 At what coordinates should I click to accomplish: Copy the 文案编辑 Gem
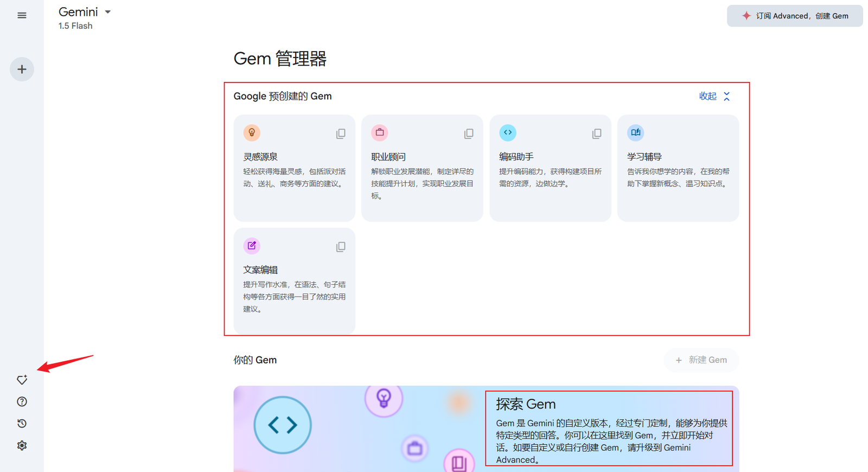341,247
